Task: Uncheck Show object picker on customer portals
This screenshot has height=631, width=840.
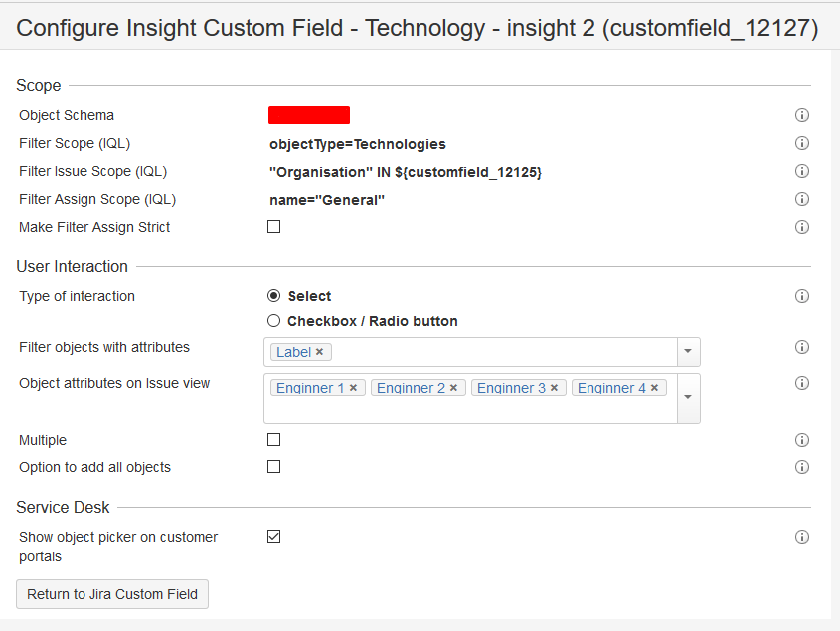Action: [x=273, y=537]
